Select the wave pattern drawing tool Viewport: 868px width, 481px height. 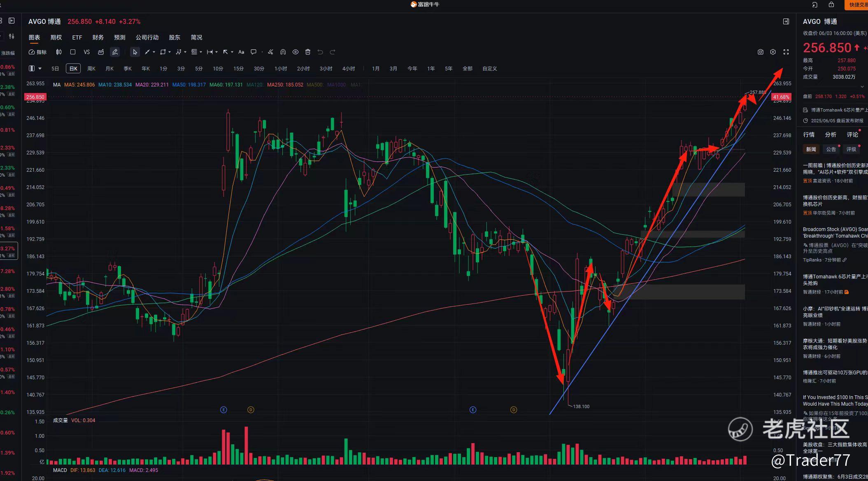178,52
